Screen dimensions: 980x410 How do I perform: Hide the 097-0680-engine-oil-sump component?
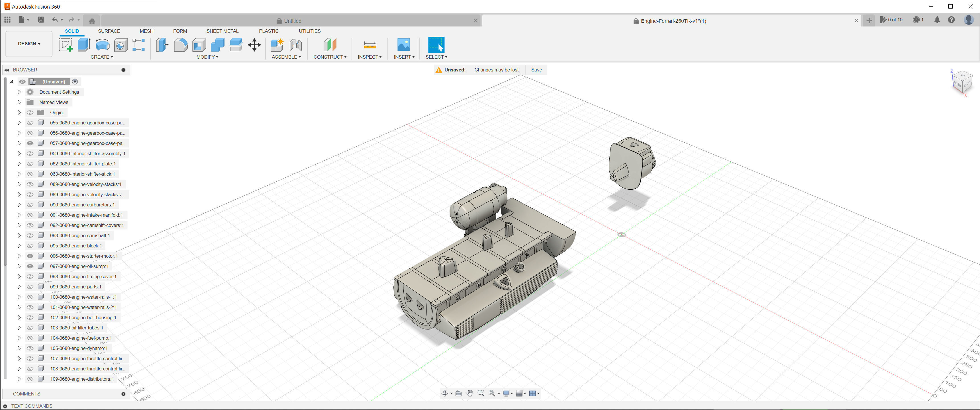(x=30, y=266)
